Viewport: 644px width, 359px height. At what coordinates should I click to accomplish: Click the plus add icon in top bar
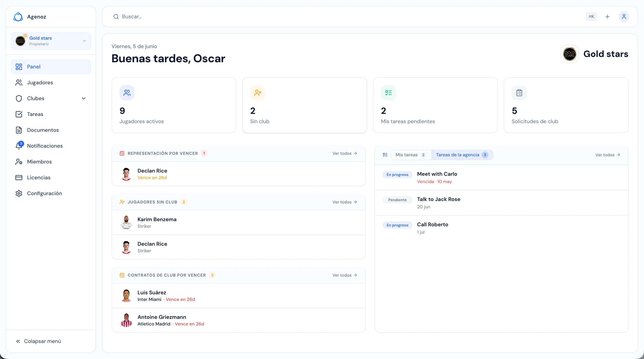pos(608,17)
